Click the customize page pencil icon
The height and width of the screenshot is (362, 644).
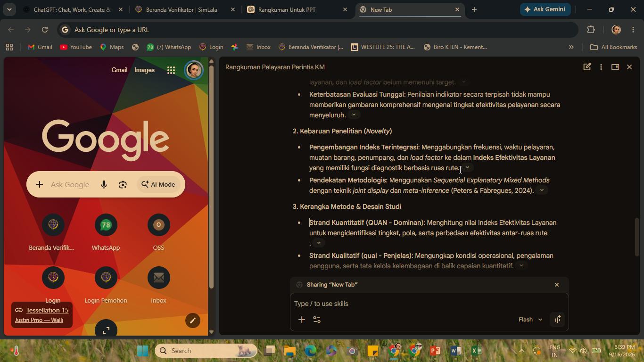click(192, 321)
